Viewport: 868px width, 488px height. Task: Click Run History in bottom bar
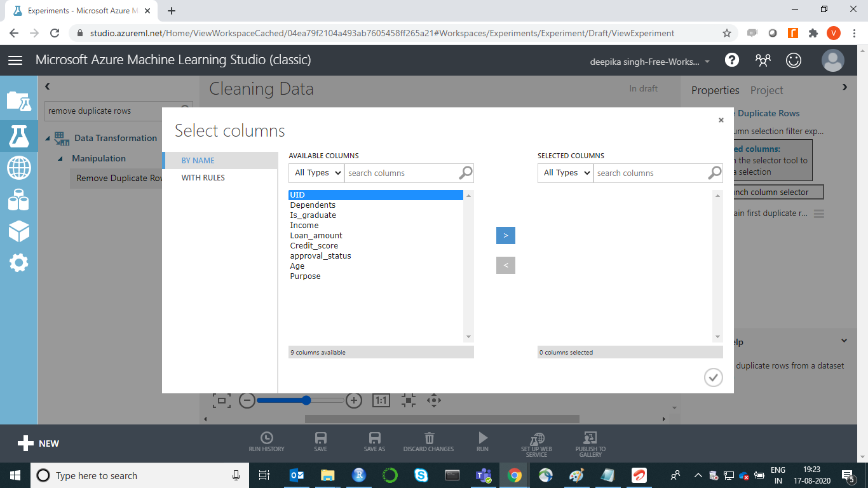tap(267, 442)
